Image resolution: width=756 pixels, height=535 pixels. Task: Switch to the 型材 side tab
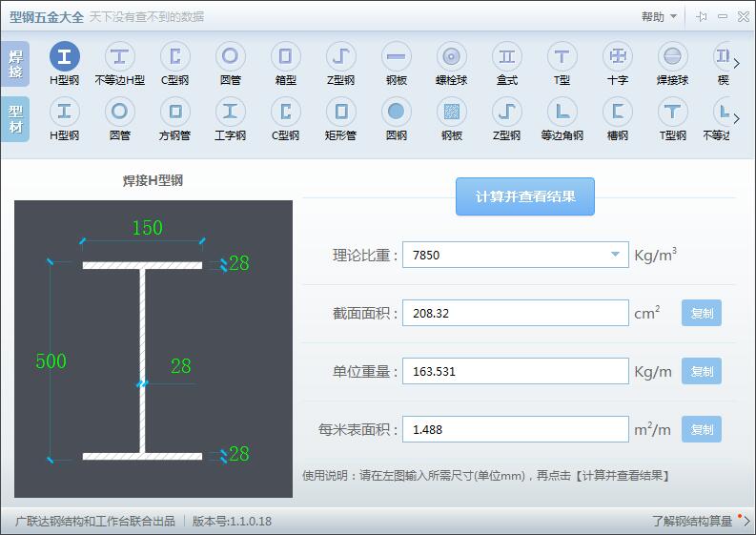15,119
